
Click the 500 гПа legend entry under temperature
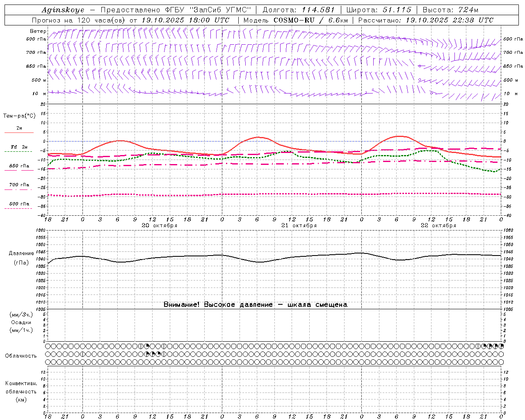19,204
